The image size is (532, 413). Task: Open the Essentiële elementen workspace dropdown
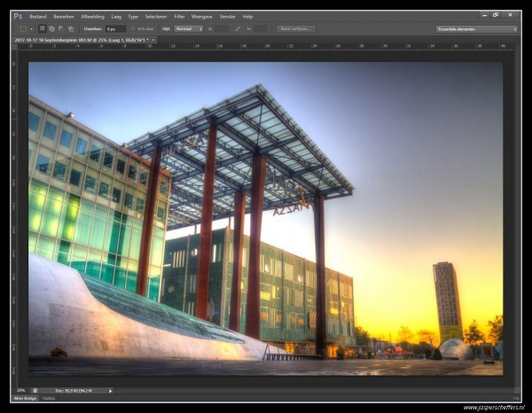click(x=476, y=28)
